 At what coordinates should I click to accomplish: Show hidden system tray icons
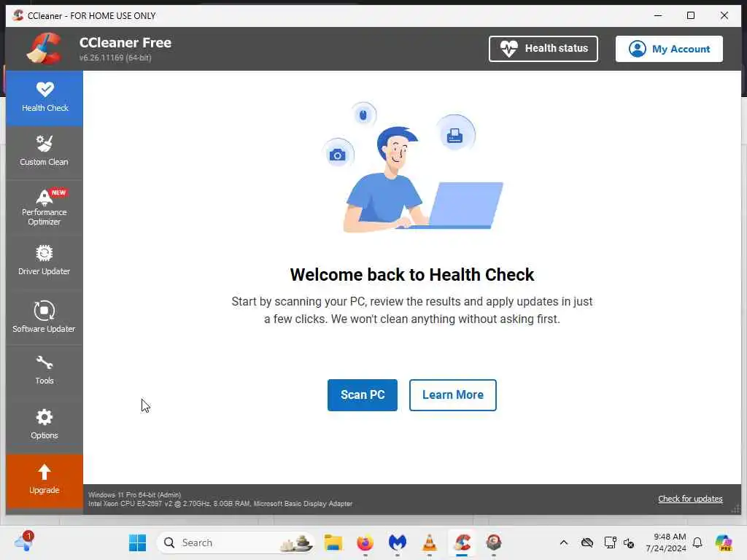pos(564,542)
